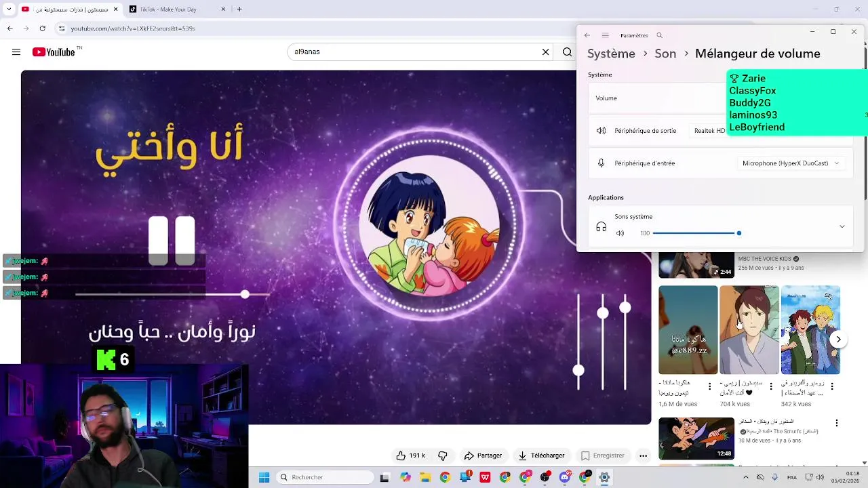Dislike the video with thumbs-down button
The height and width of the screenshot is (488, 868).
click(443, 455)
